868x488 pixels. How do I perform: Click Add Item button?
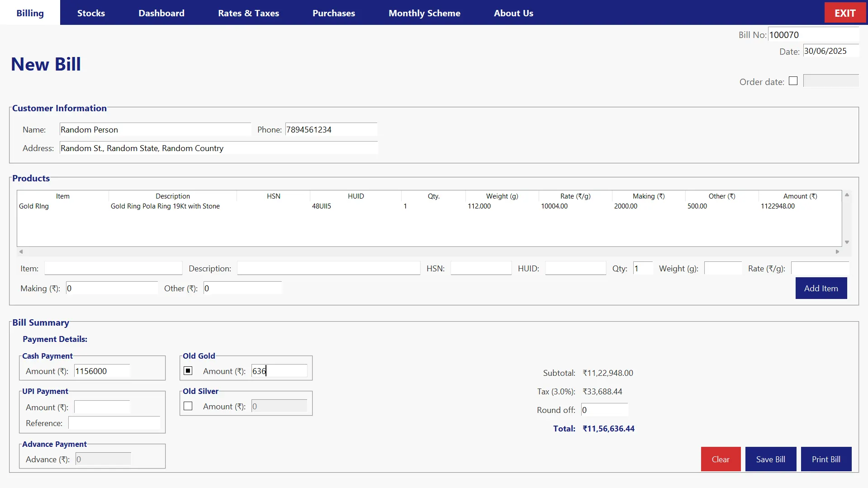click(821, 288)
